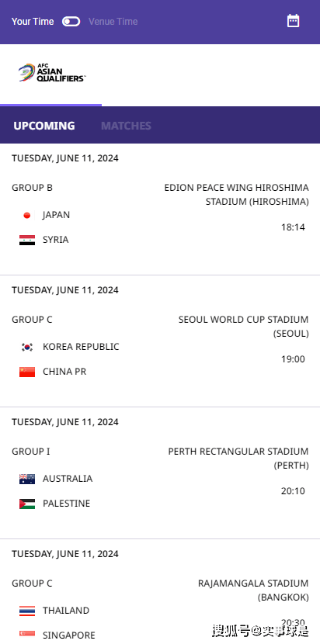Click the AFC Asian Qualifiers logo
This screenshot has height=644, width=320.
pyautogui.click(x=52, y=73)
